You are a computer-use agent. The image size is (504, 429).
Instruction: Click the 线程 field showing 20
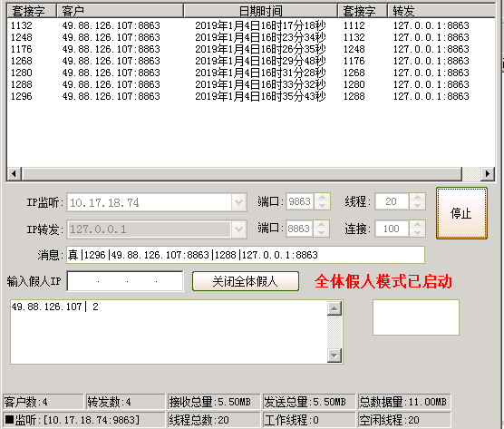click(x=392, y=201)
